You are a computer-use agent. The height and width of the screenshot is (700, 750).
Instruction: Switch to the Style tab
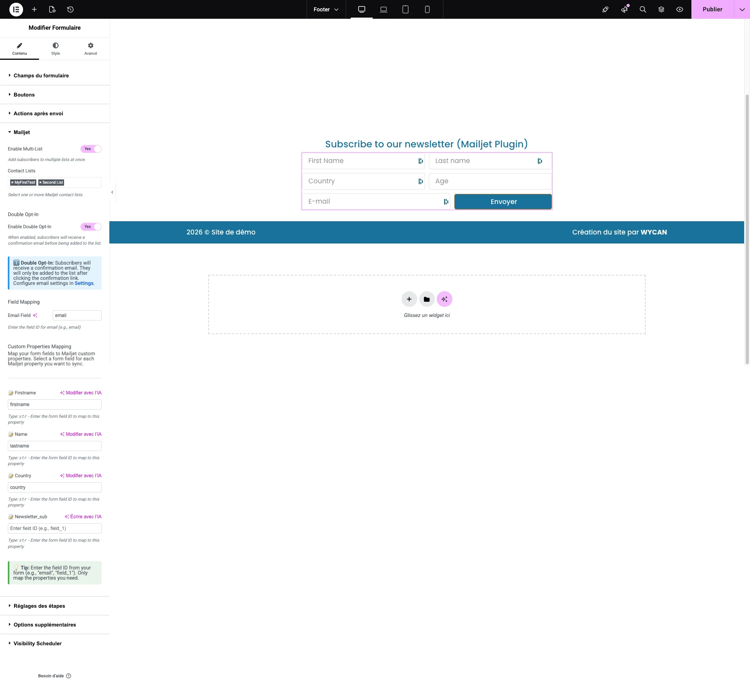coord(55,48)
